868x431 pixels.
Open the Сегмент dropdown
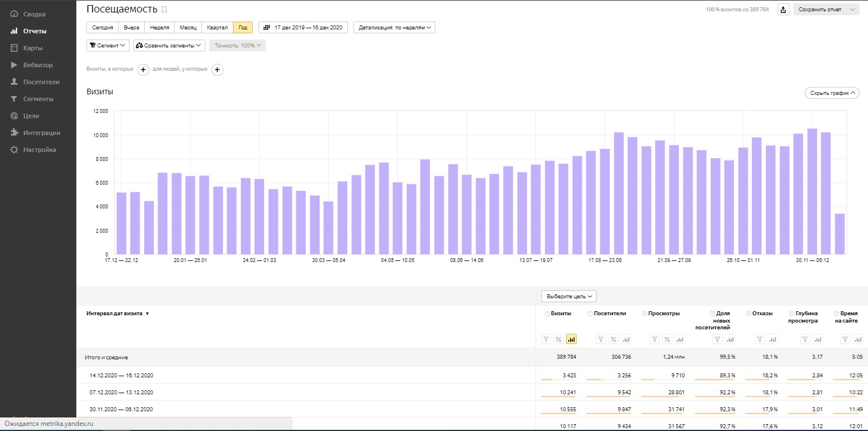pyautogui.click(x=108, y=46)
